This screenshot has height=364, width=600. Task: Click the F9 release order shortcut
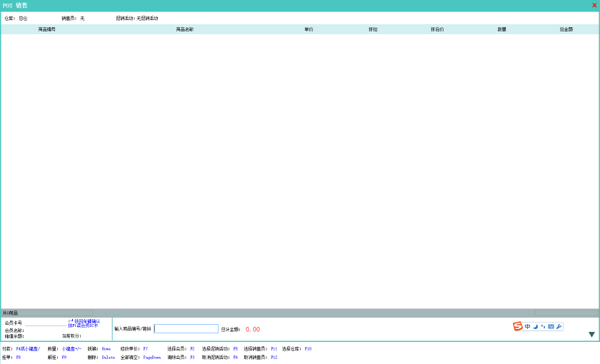point(64,357)
